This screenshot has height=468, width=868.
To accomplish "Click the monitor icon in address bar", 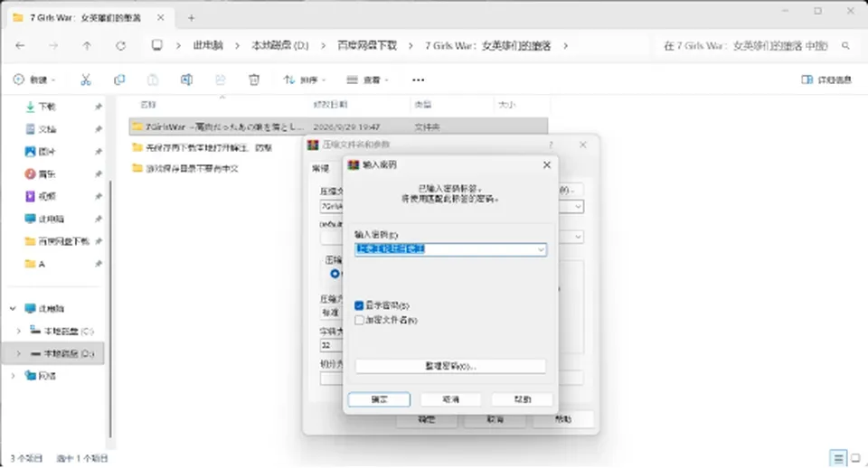I will (157, 45).
